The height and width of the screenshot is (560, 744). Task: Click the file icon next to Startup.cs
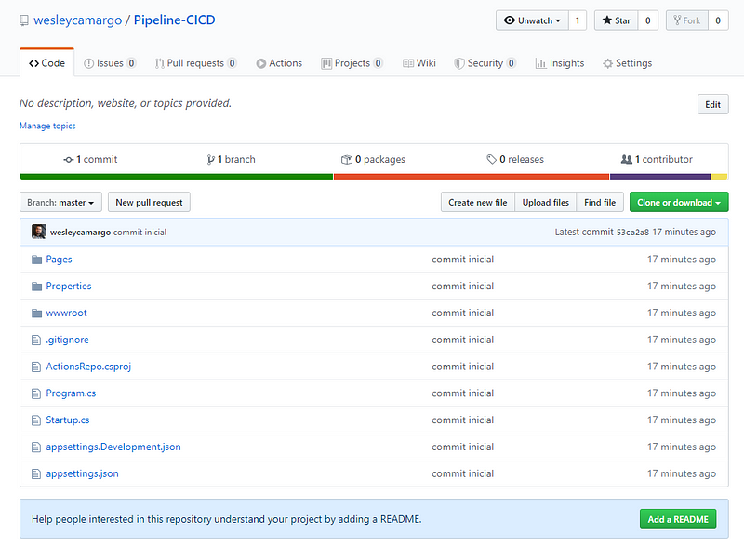(x=37, y=420)
